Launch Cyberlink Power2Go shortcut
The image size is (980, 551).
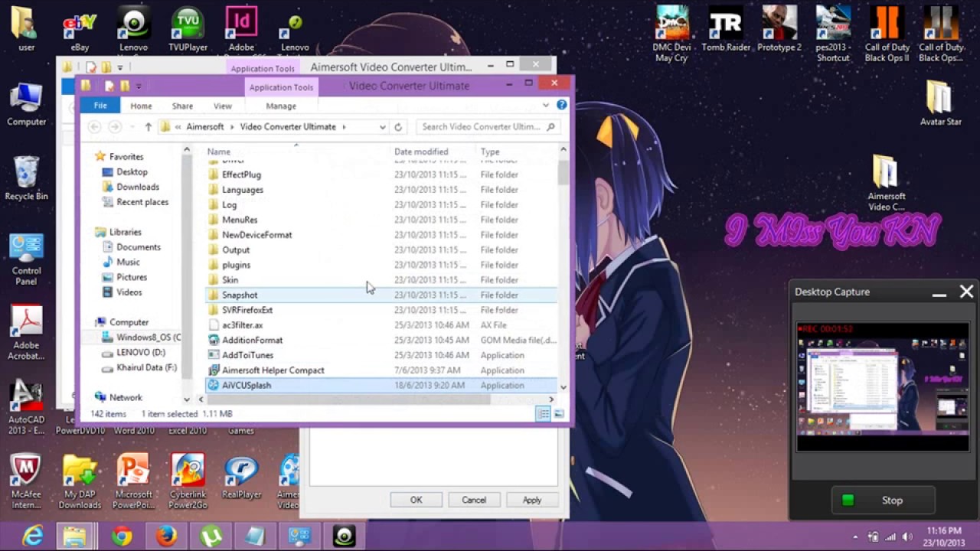point(188,481)
